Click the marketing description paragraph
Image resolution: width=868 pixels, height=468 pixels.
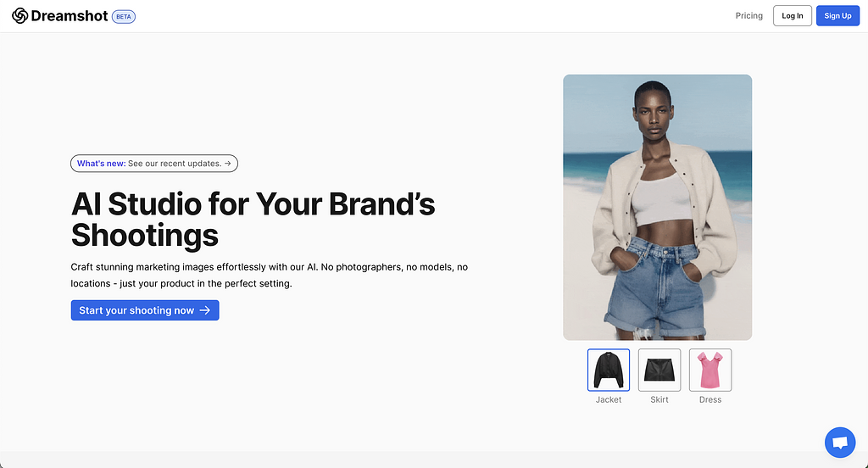269,276
